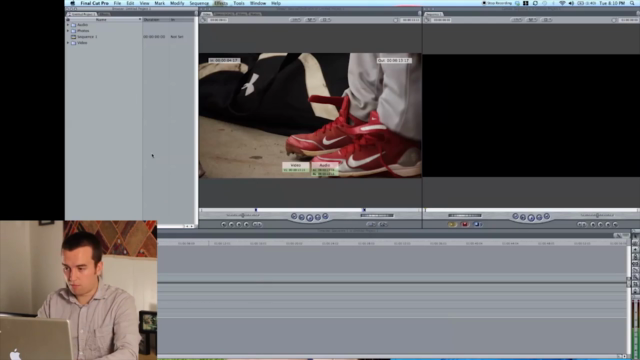The height and width of the screenshot is (360, 640).
Task: Click the Viewer current timecode field
Action: [411, 20]
